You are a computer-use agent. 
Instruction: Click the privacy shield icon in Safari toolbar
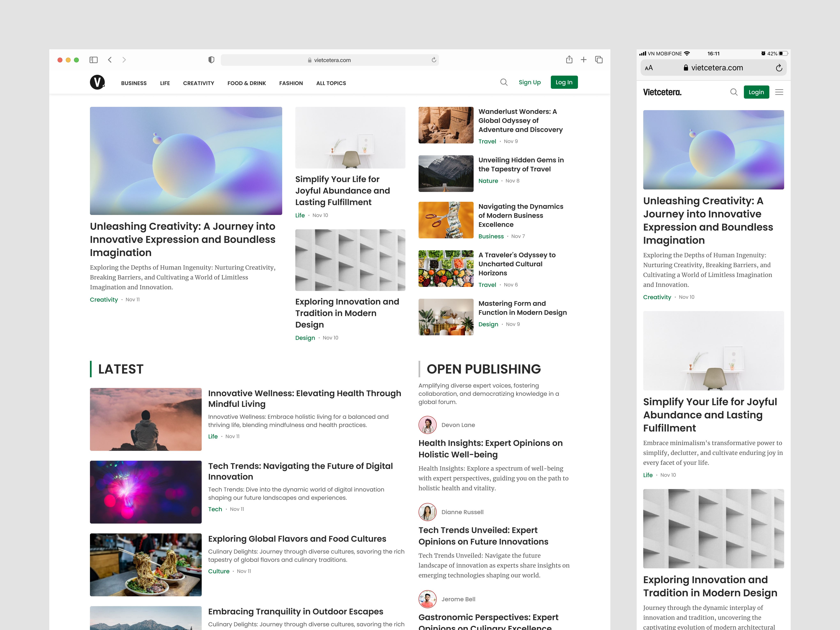click(212, 60)
